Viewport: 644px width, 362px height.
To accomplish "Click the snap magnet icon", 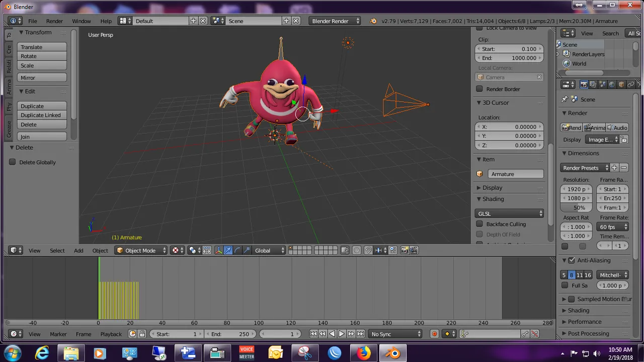I will [x=368, y=250].
